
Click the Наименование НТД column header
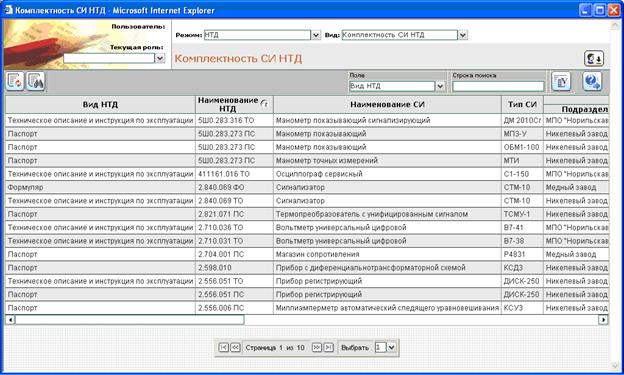coord(234,104)
